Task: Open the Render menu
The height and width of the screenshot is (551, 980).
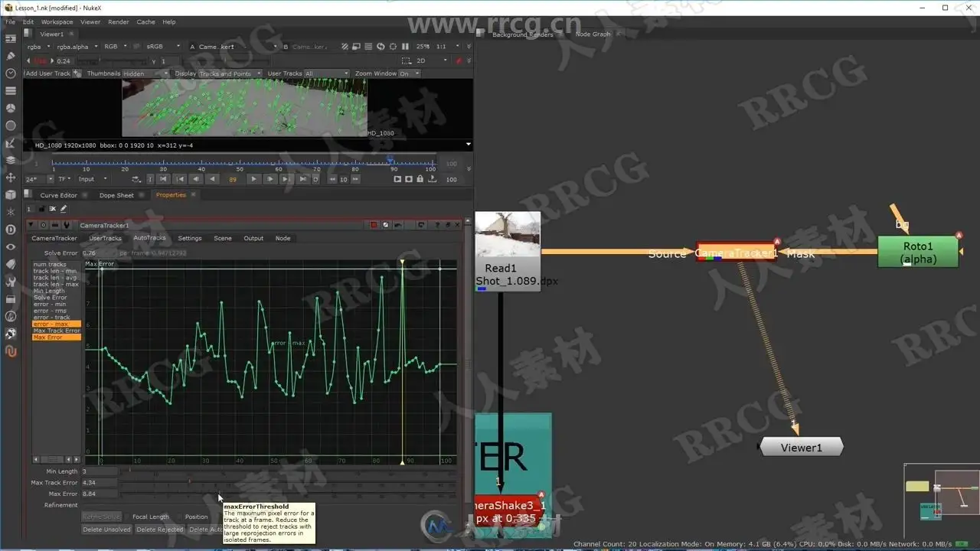Action: point(118,21)
